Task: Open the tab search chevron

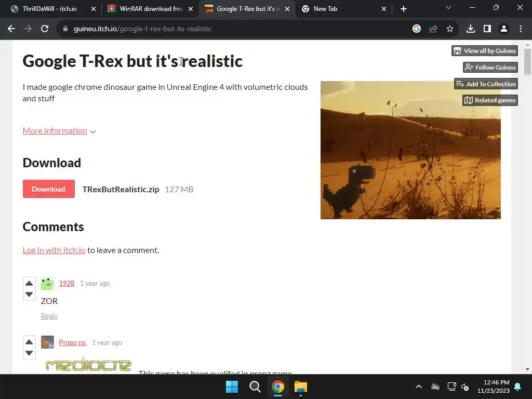Action: 448,7
